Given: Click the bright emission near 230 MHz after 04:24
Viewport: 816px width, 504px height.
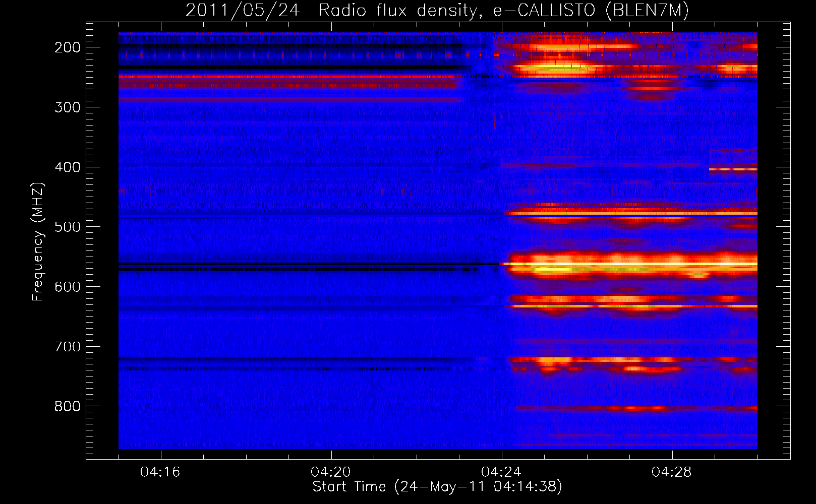Looking at the screenshot, I should [x=560, y=68].
